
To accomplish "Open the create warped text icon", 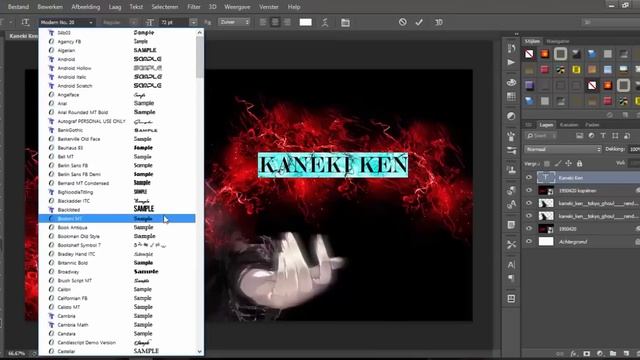I will 325,22.
